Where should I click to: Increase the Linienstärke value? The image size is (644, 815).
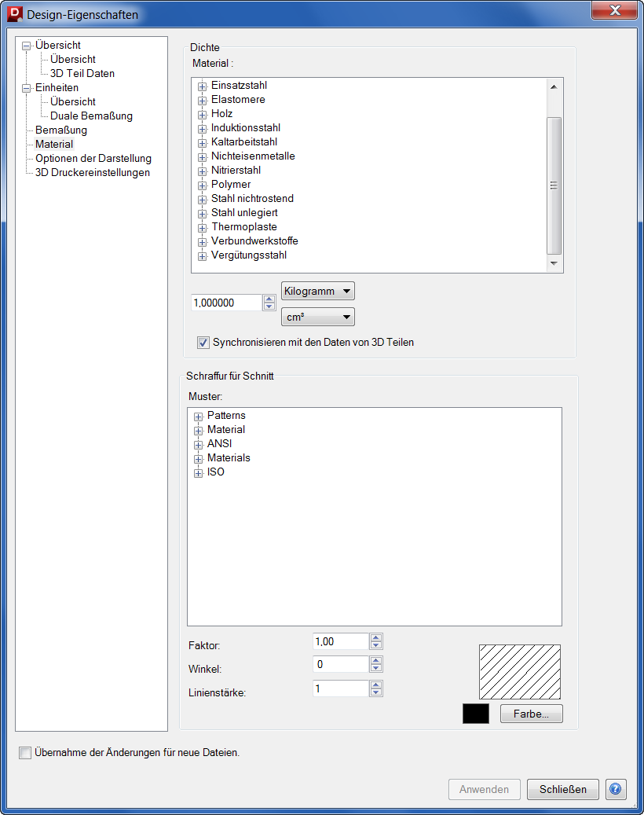point(376,685)
